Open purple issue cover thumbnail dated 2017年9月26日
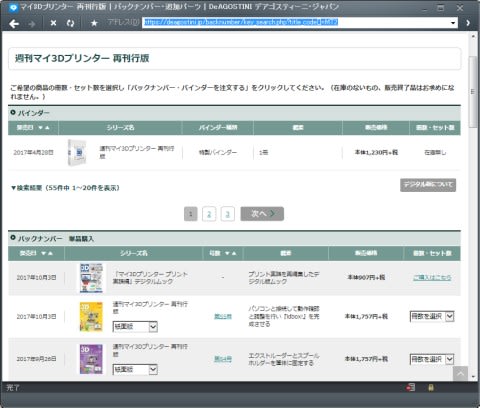The height and width of the screenshot is (408, 480). pyautogui.click(x=91, y=359)
